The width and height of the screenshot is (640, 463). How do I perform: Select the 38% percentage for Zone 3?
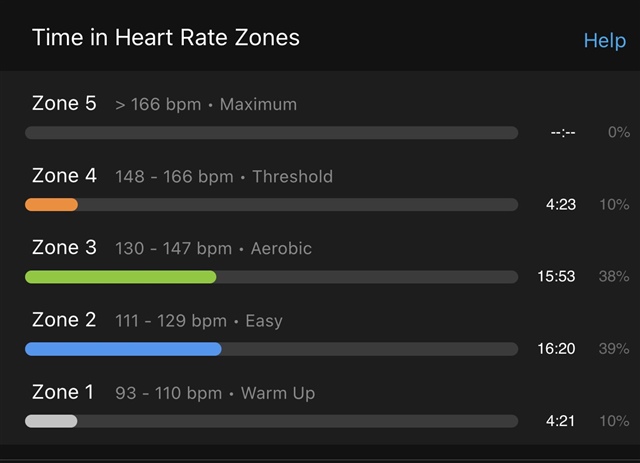[x=614, y=276]
